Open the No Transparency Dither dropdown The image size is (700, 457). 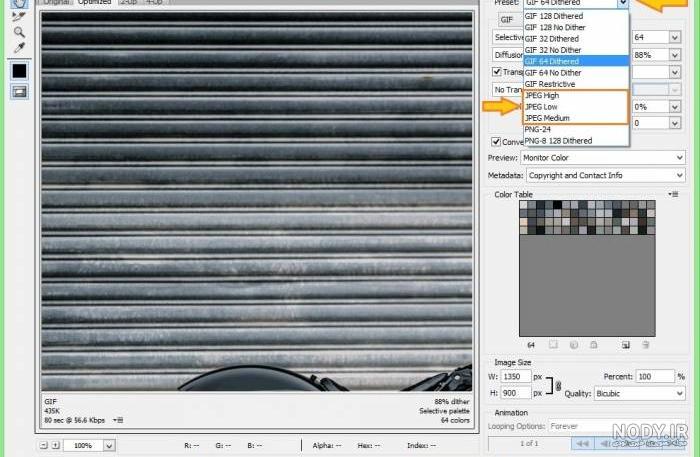[508, 89]
